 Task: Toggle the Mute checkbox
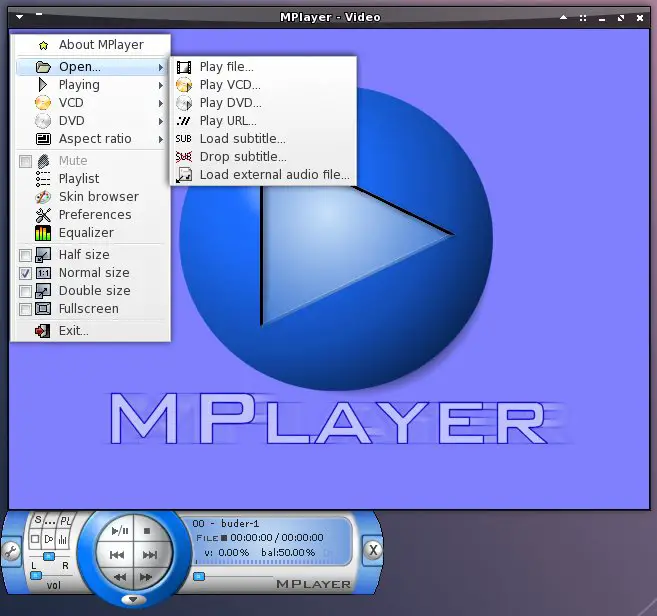click(x=26, y=161)
